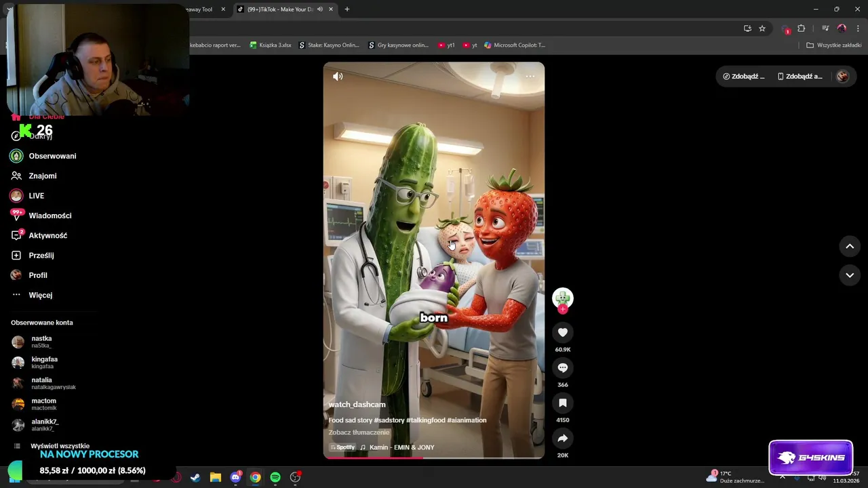Open the media controls icon in toolbar

(825, 28)
